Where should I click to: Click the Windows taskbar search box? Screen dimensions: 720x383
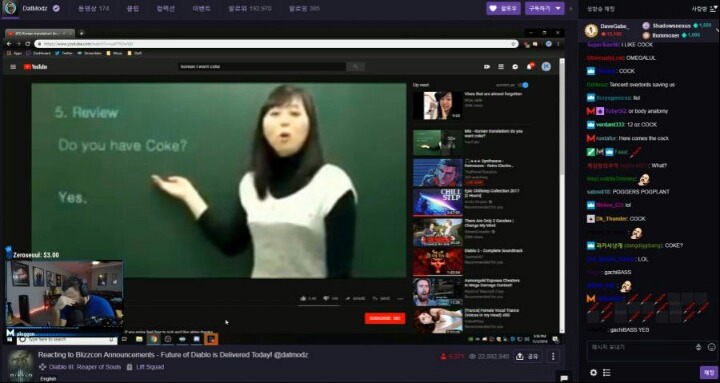(x=67, y=340)
